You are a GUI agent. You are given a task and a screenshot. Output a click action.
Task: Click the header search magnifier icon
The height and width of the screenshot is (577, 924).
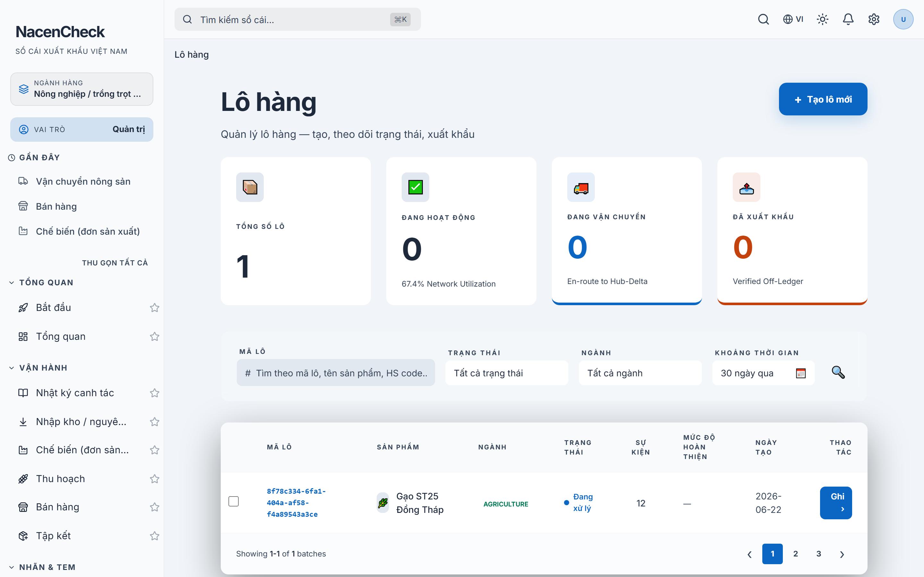pos(763,19)
